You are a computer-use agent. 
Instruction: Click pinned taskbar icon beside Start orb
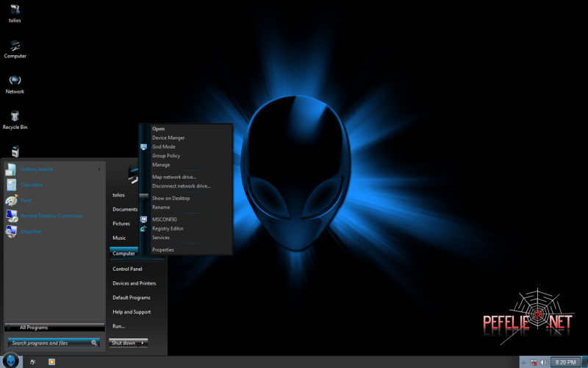[x=32, y=362]
